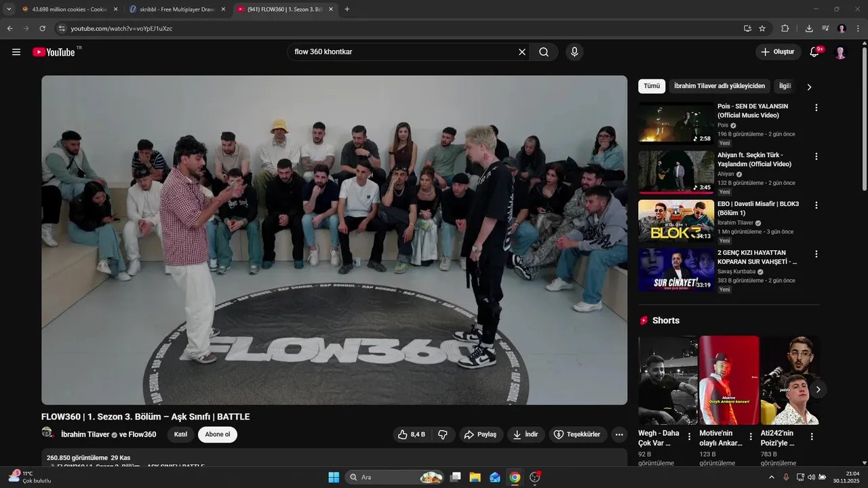Screen dimensions: 868x488
Task: Open YouTube notifications bell
Action: pos(815,52)
